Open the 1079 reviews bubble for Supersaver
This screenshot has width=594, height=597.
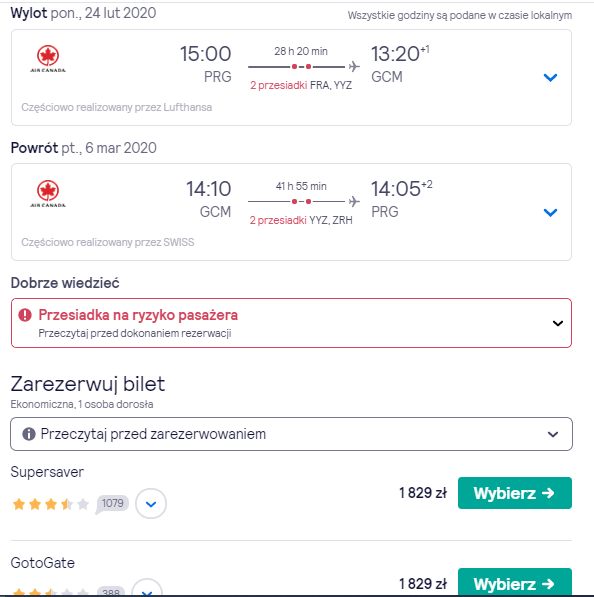click(112, 504)
